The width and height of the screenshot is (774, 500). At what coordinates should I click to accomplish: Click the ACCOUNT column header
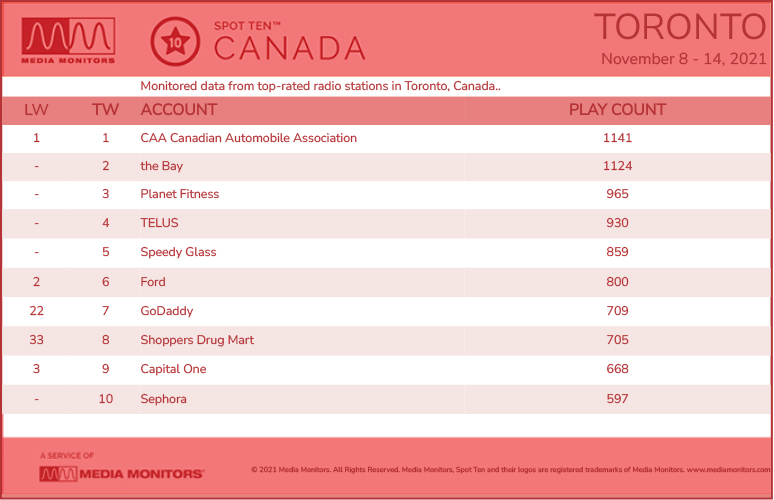[179, 110]
